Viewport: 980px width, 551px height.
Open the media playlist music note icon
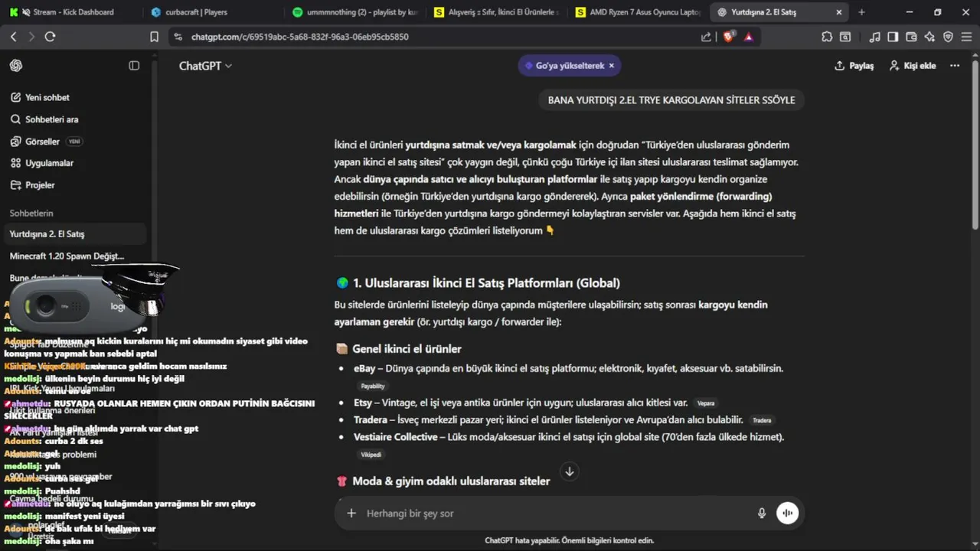[875, 37]
